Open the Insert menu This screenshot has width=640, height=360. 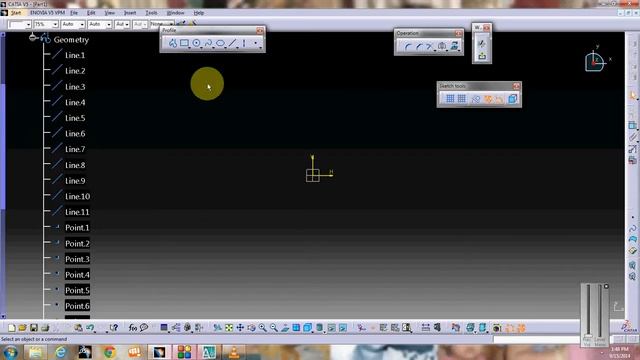point(130,13)
